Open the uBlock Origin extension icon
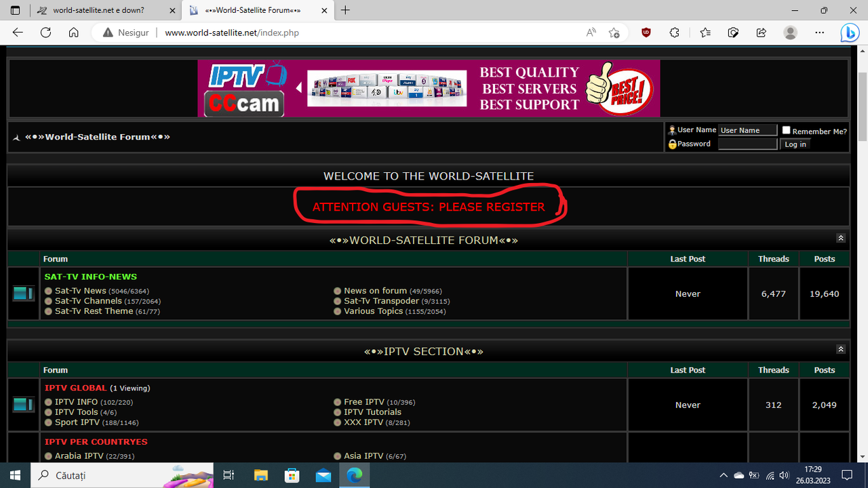 [x=646, y=33]
